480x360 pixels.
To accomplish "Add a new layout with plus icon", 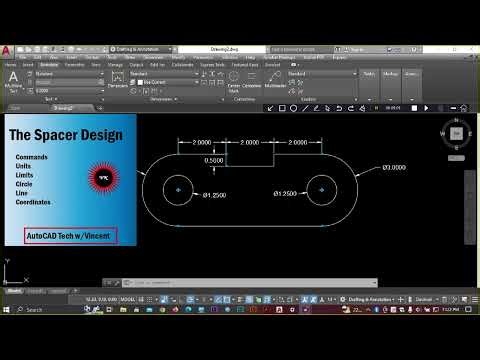I will [75, 291].
